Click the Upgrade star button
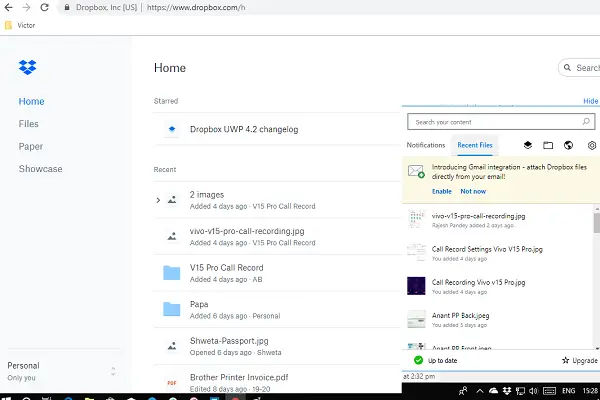600x400 pixels. click(580, 359)
